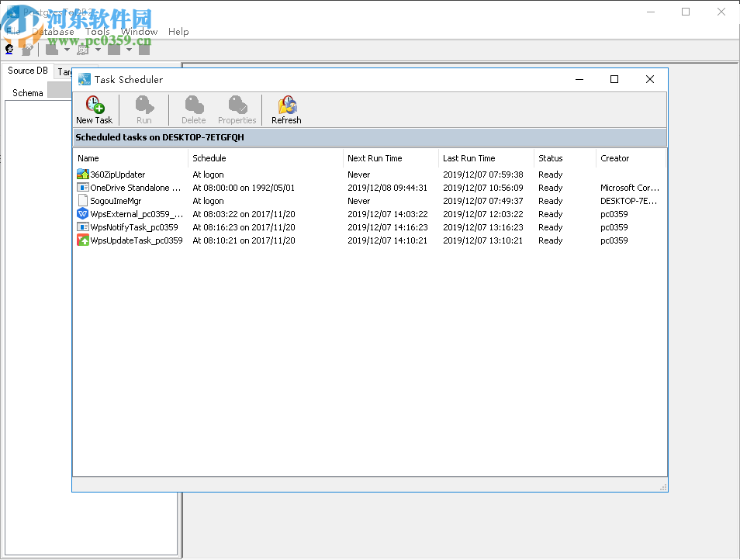Viewport: 740px width, 560px height.
Task: Click the 360ZipUpdater task icon
Action: 82,174
